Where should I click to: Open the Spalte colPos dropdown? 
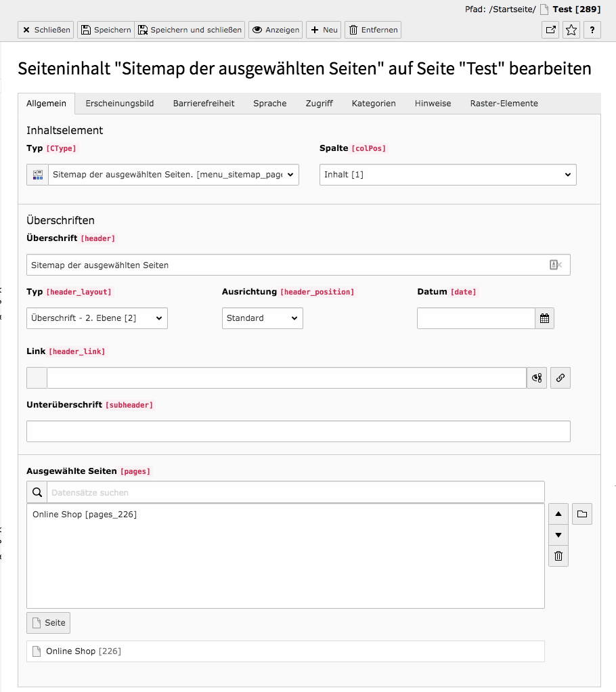(448, 175)
